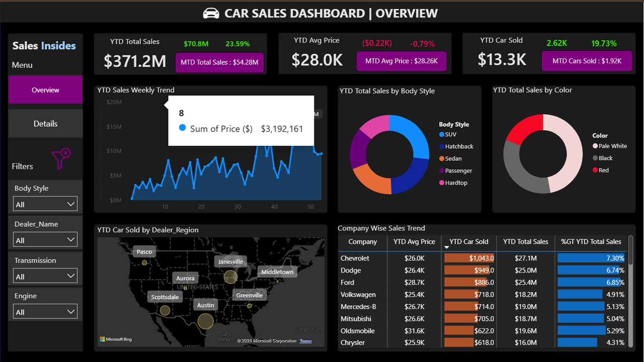Viewport: 644px width, 362px height.
Task: Click the $13.3K YTD Car Sold value
Action: (x=502, y=60)
